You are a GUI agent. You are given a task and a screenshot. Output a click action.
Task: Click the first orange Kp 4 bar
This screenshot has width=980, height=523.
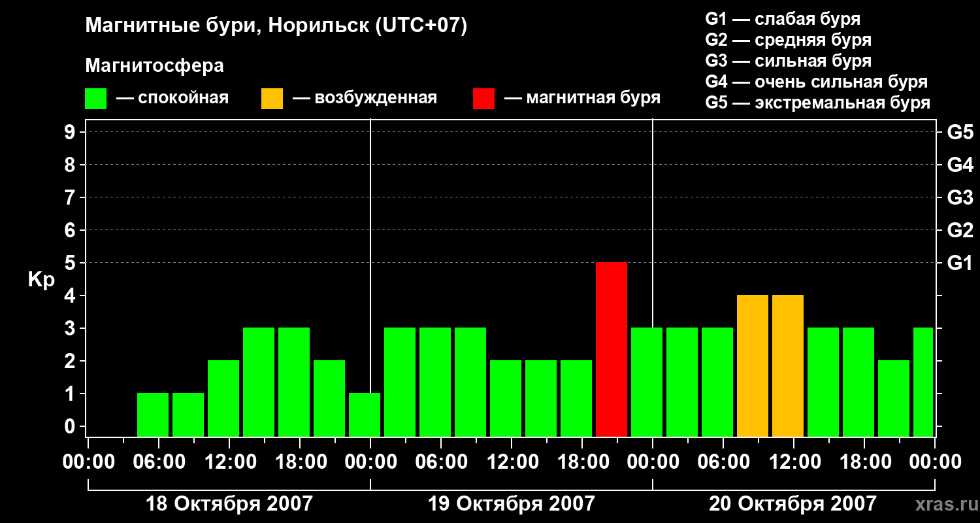753,365
